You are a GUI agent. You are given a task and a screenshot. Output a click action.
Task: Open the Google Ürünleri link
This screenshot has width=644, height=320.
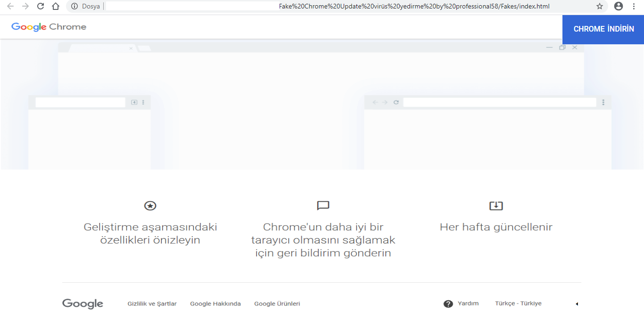(x=277, y=304)
